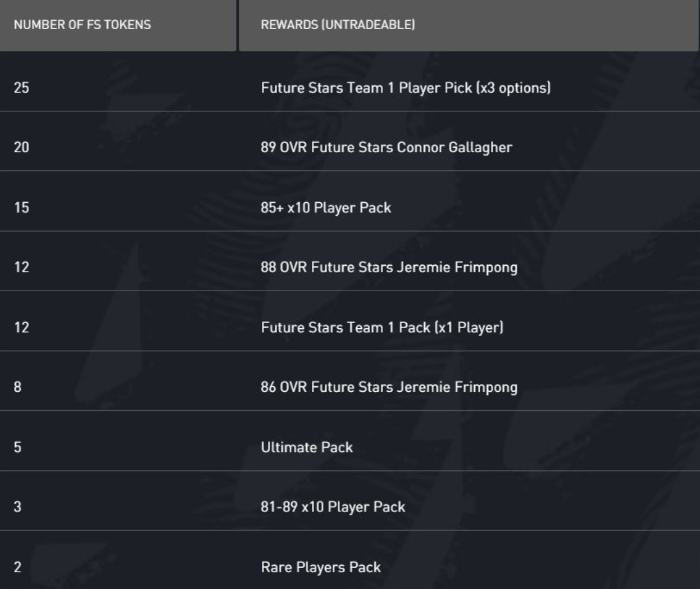Click the 3 tokens value cell

tap(18, 507)
